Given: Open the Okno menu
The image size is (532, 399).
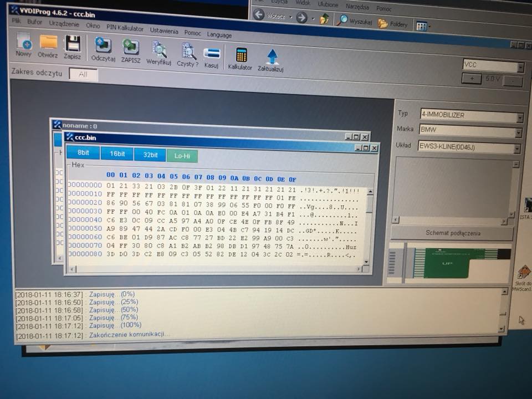Looking at the screenshot, I should coord(93,26).
